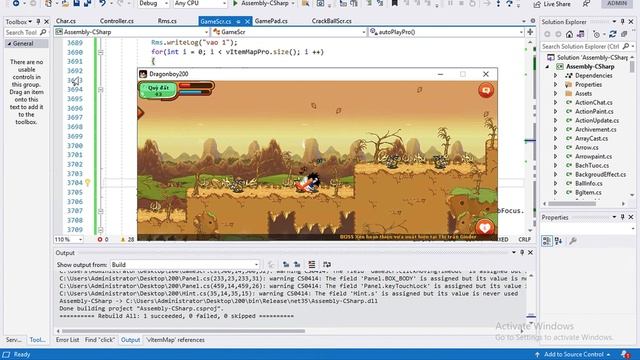The height and width of the screenshot is (360, 640).
Task: Switch to the Controller.cs tab
Action: click(117, 21)
